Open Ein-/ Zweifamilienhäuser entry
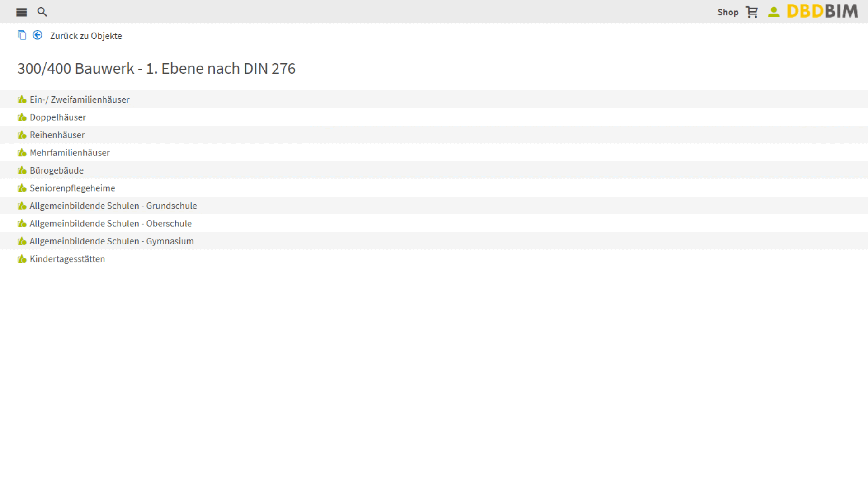The width and height of the screenshot is (868, 488). point(80,99)
